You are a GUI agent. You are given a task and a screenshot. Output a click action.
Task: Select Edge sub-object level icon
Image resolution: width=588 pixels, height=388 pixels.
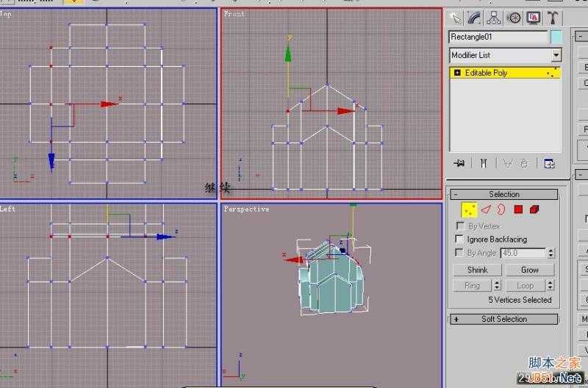coord(486,209)
